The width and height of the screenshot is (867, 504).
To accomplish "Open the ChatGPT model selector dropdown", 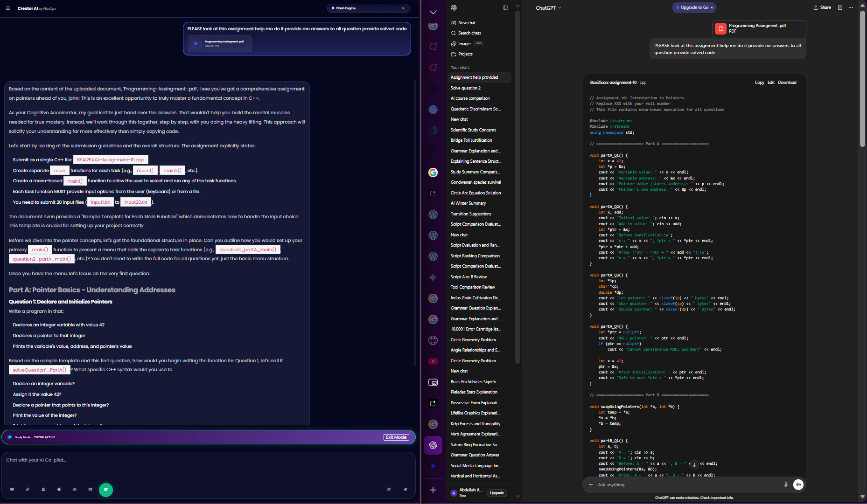I will tap(548, 8).
